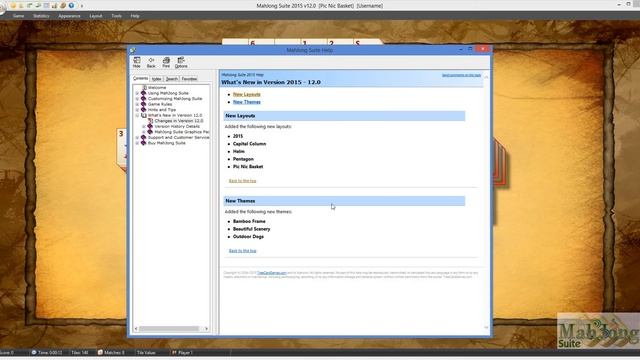Click the first orange quick access icon
The width and height of the screenshot is (640, 360).
[x=13, y=6]
